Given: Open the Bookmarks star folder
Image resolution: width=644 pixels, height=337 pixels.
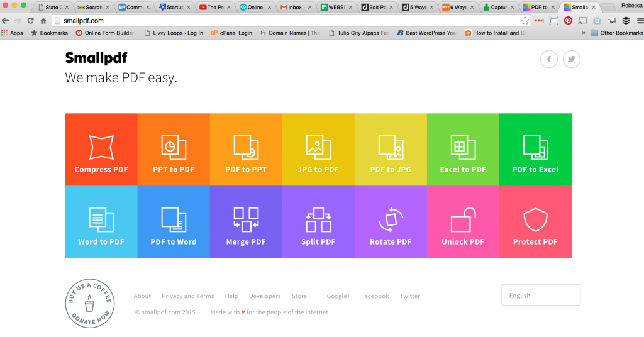Looking at the screenshot, I should pos(49,33).
